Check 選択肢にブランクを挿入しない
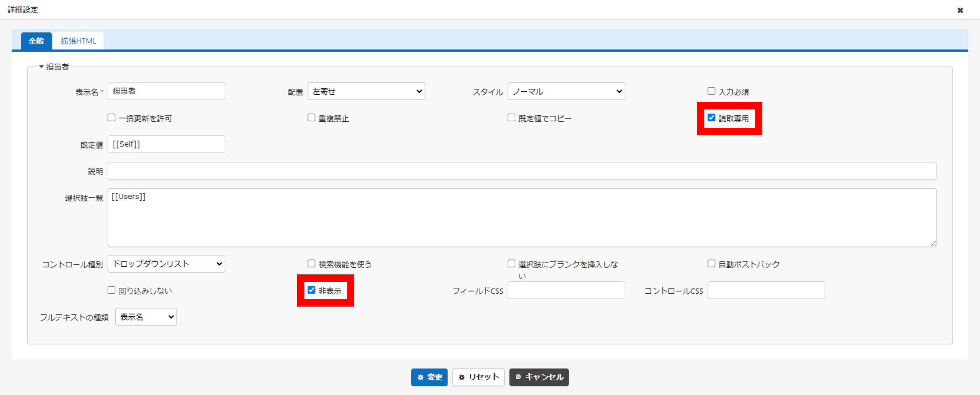This screenshot has width=980, height=395. [x=511, y=263]
